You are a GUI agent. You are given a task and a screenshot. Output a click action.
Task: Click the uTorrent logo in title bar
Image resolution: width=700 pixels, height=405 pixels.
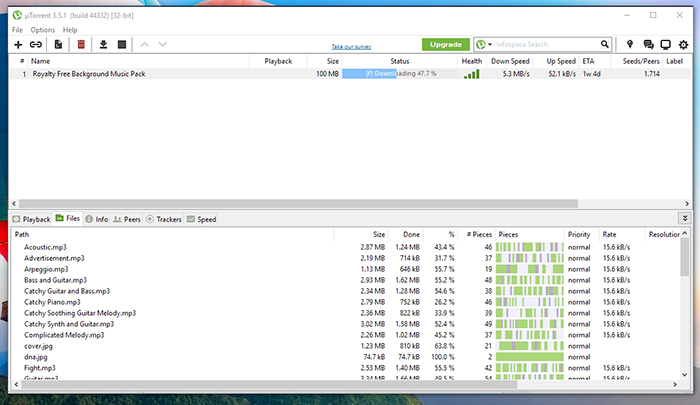17,15
